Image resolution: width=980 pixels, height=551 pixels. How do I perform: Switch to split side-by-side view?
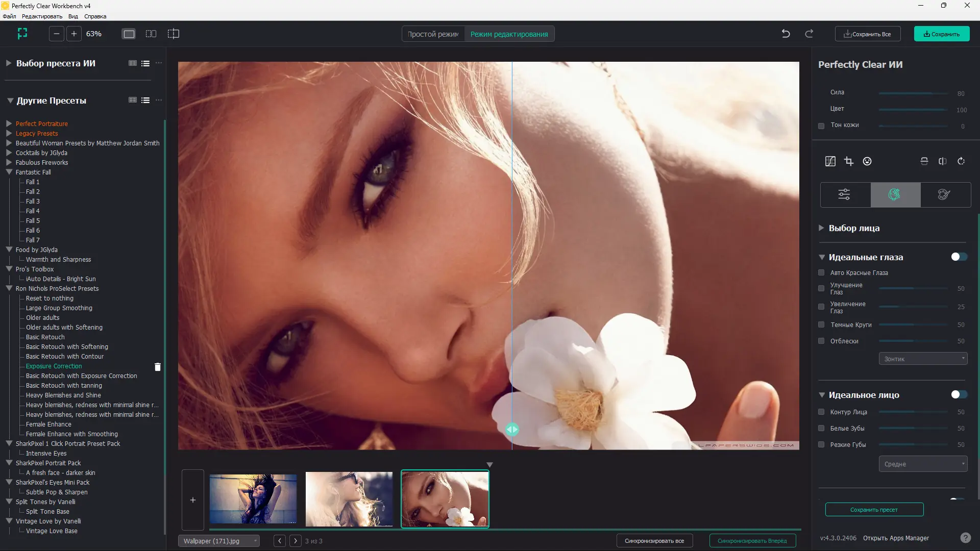151,34
